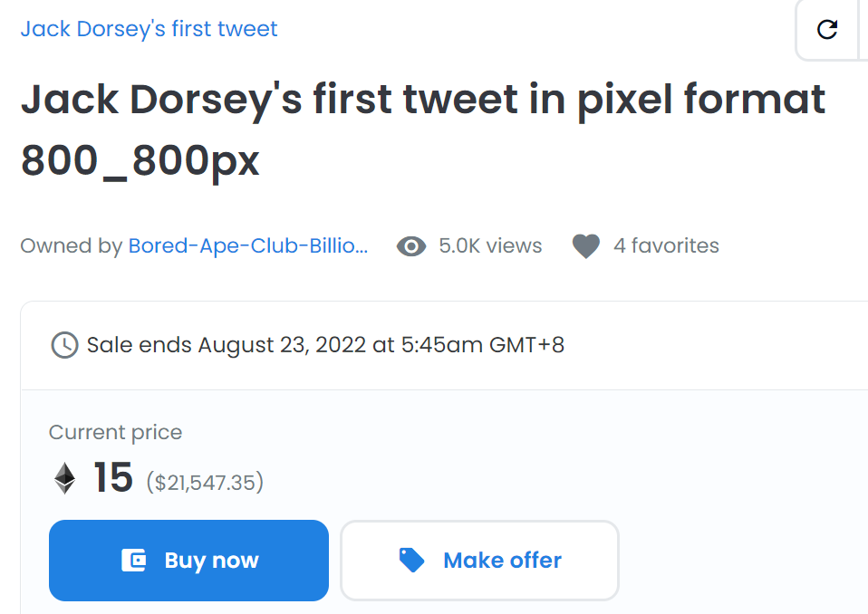Click the Current price label
This screenshot has height=614, width=868.
(x=115, y=433)
